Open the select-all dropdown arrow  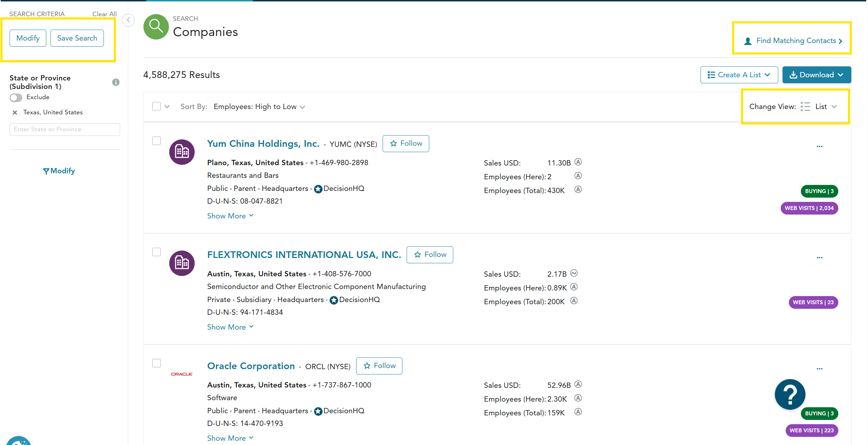point(167,107)
